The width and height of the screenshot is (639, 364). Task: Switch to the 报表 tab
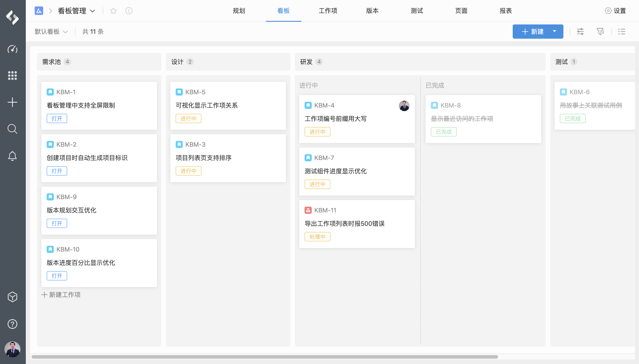point(505,11)
